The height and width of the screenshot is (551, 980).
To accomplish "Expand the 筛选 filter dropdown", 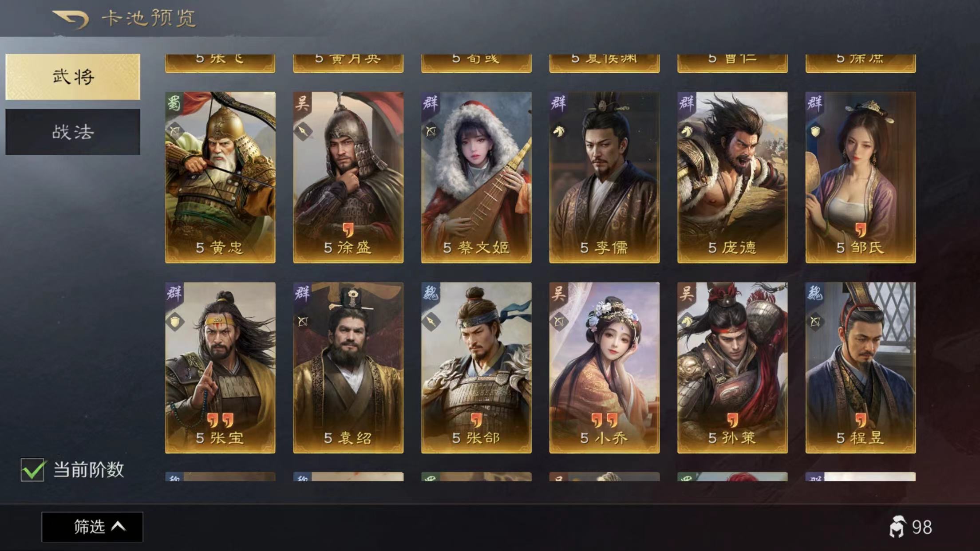I will tap(92, 527).
